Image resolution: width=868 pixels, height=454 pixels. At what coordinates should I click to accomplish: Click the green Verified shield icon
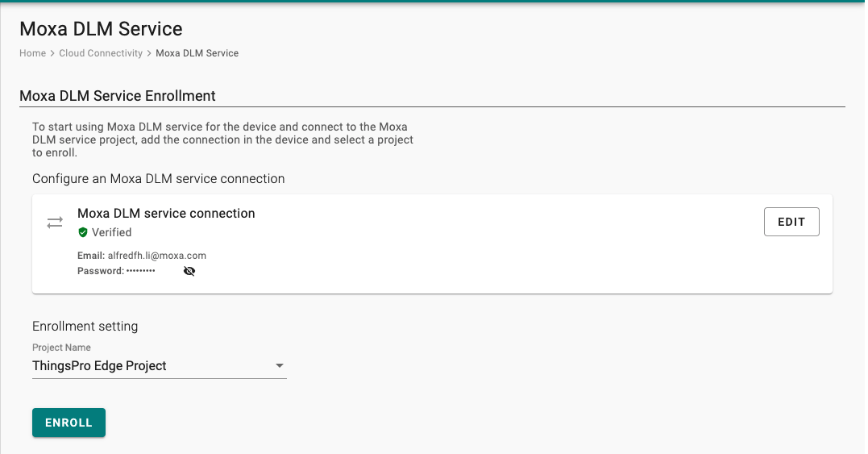click(83, 232)
